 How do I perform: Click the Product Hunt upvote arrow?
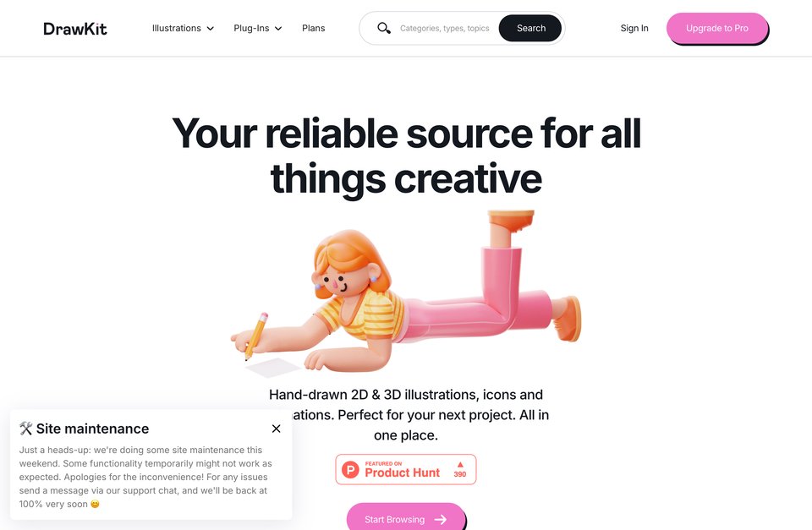(460, 465)
